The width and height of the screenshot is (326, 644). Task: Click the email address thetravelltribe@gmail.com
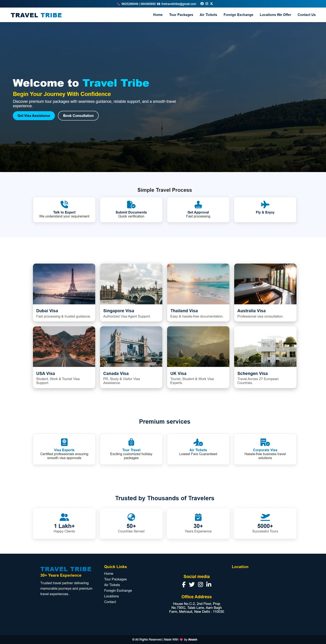coord(179,4)
